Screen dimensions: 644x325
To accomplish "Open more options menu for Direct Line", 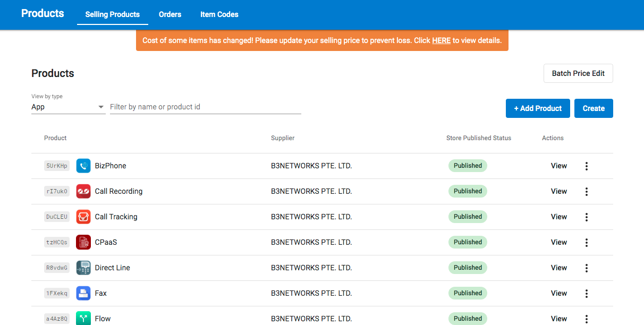I will tap(587, 268).
